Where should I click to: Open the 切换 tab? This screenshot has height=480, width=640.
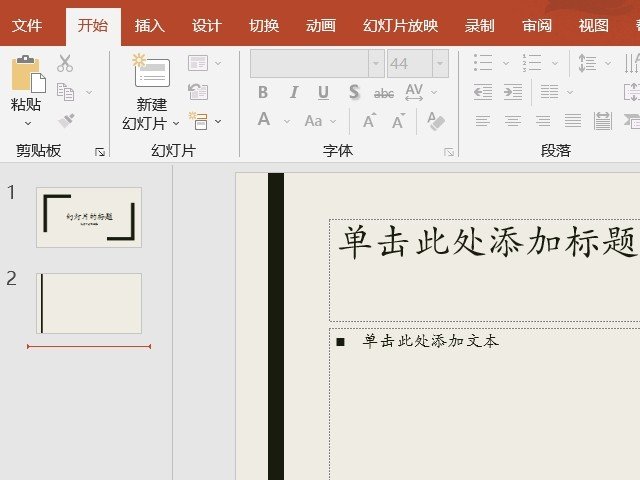(264, 26)
